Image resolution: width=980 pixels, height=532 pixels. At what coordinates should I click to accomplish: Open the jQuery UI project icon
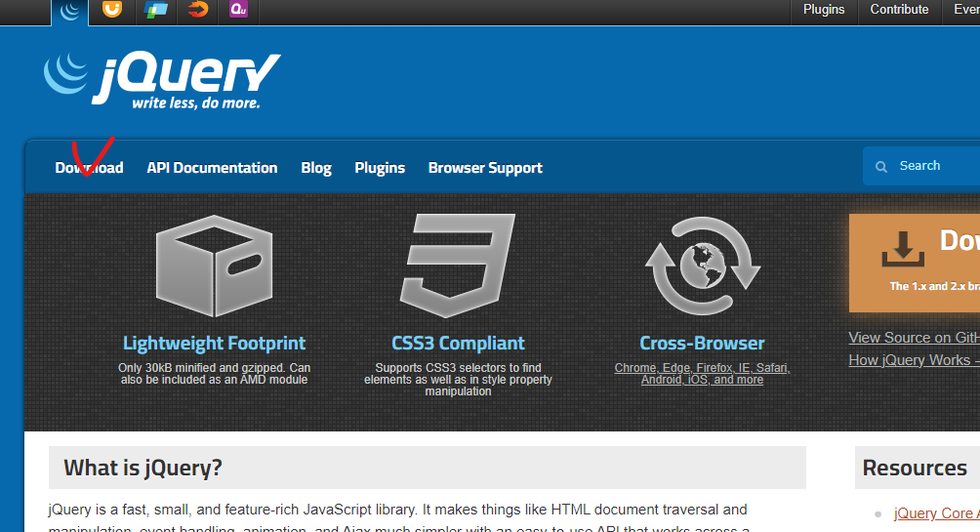click(112, 10)
